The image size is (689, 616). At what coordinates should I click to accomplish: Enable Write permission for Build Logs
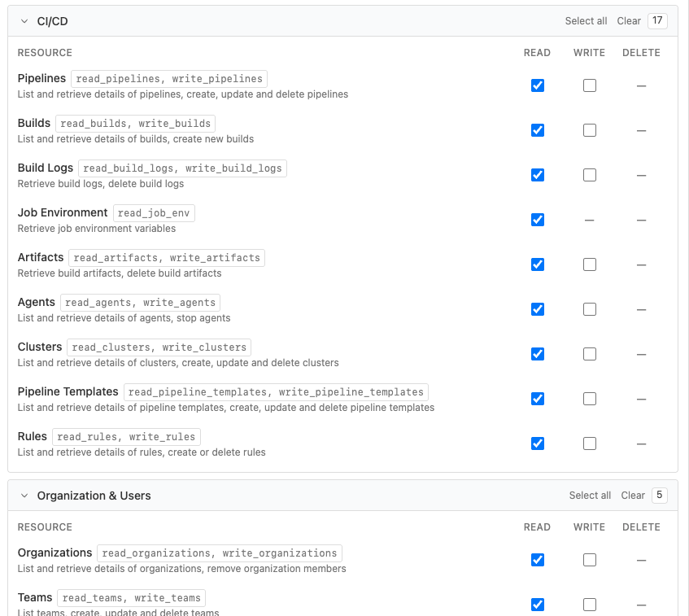click(590, 175)
